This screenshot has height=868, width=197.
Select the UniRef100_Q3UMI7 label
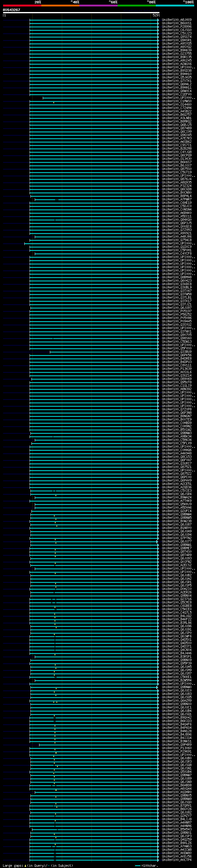tap(176, 464)
